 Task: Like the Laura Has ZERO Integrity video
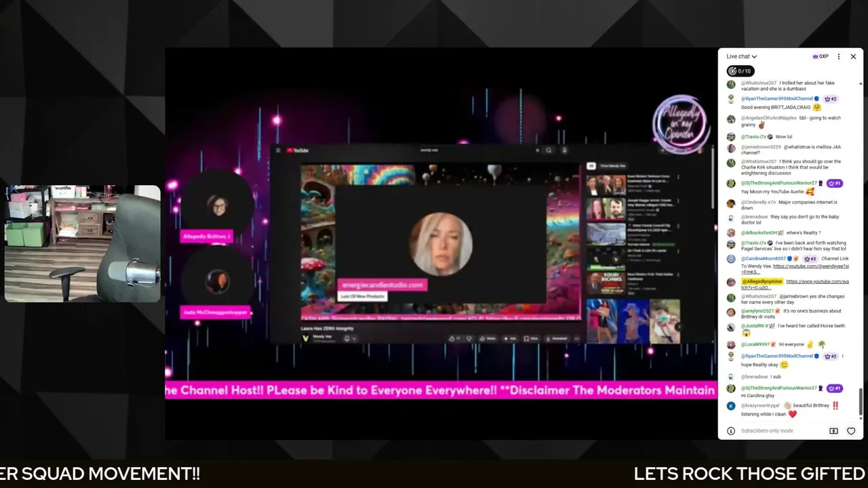point(454,338)
